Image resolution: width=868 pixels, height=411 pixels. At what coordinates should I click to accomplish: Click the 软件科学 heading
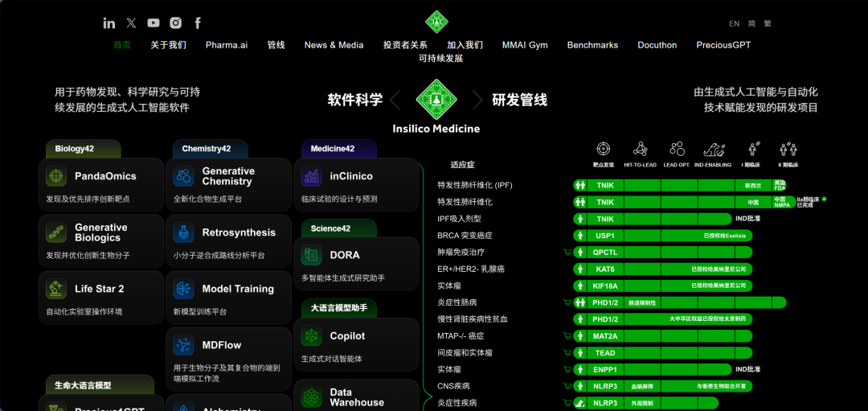[x=355, y=100]
